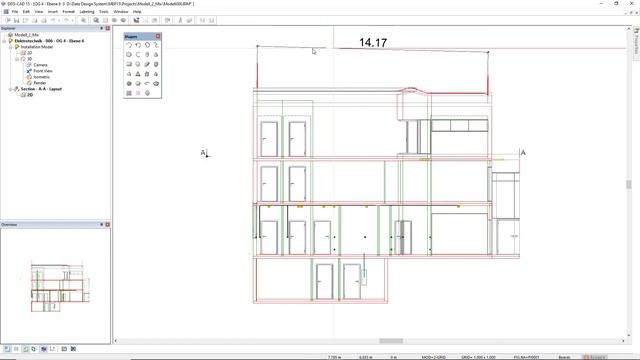The height and width of the screenshot is (360, 640).
Task: Close the Explorer panel
Action: 108,28
